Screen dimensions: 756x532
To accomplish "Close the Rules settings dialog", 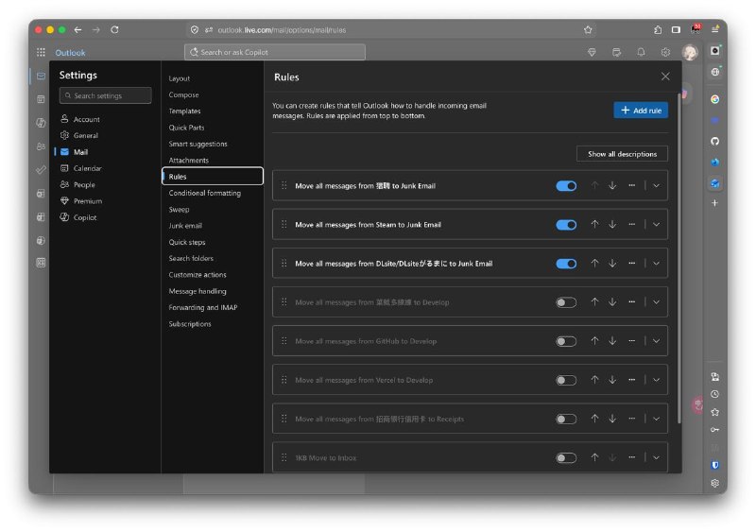I will click(x=665, y=77).
